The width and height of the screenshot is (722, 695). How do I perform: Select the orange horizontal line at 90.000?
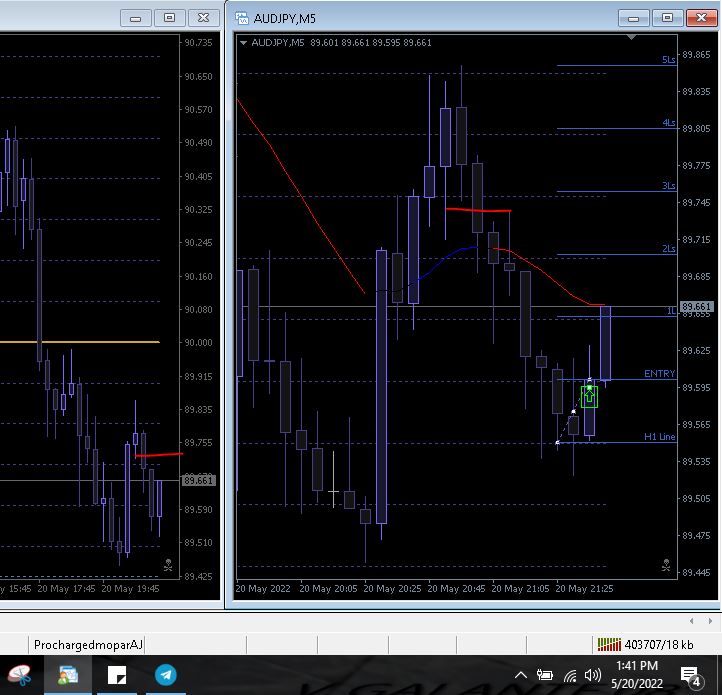pyautogui.click(x=80, y=342)
